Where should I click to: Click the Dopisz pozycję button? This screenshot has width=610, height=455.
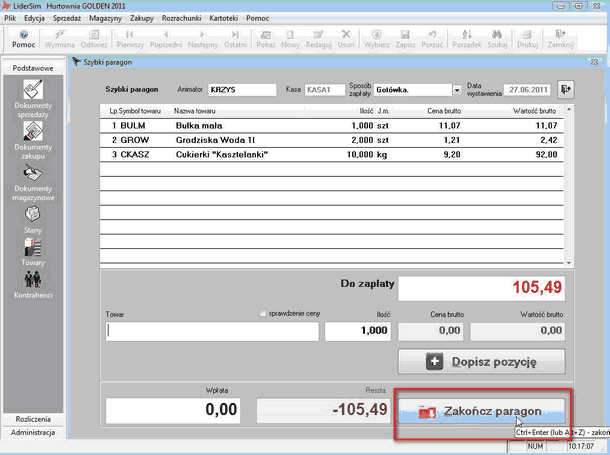coord(482,362)
